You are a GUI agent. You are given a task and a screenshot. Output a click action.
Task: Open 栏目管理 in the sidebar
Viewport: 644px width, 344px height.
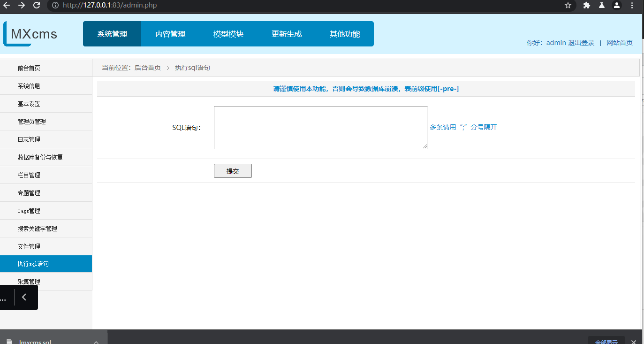46,175
